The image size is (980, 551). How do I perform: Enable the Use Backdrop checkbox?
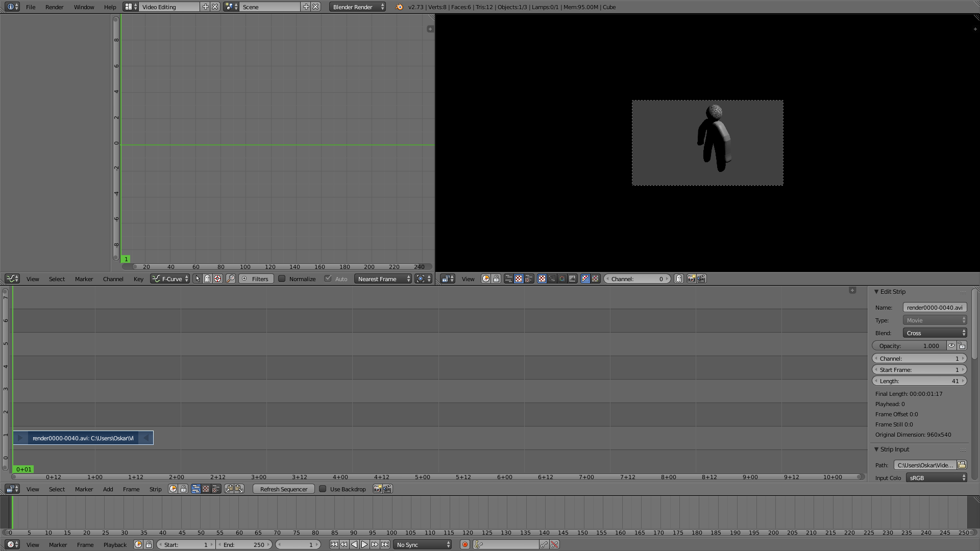(323, 489)
